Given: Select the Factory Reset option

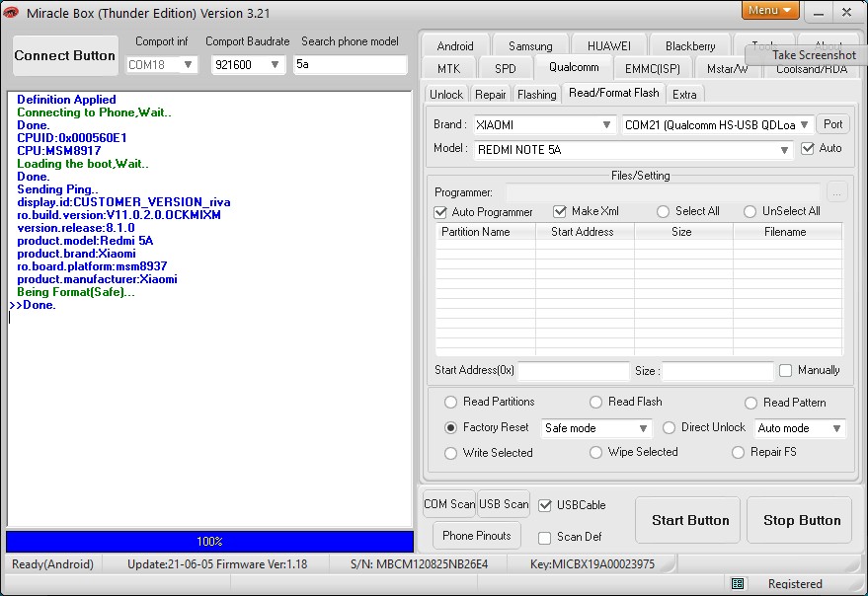Looking at the screenshot, I should tap(450, 428).
